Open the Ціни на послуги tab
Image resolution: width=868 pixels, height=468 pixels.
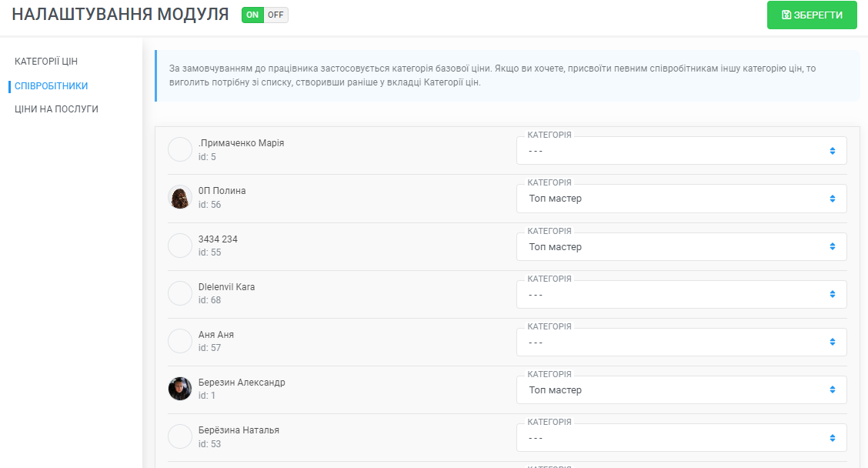coord(56,109)
